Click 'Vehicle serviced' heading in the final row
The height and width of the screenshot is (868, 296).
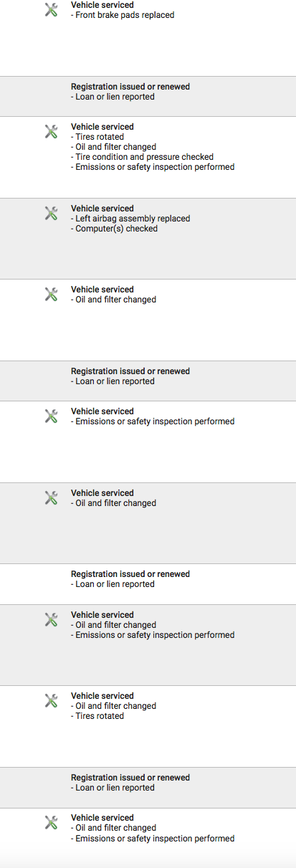pos(102,818)
